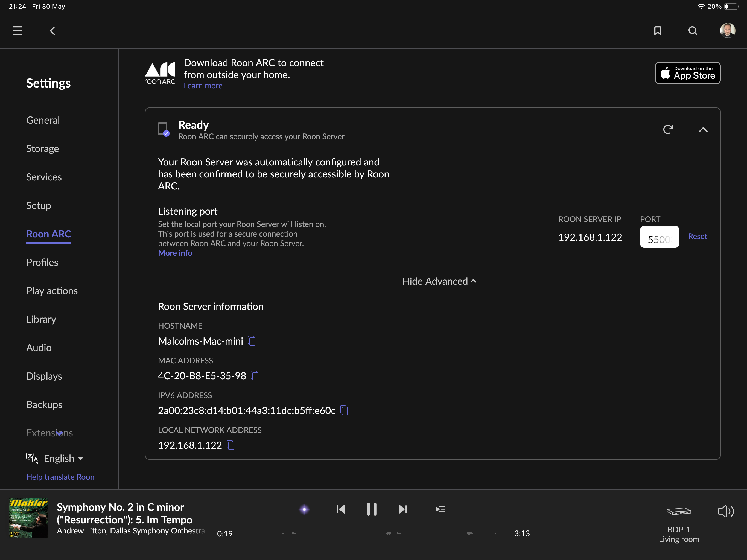Refresh the Roon ARC connection status
The height and width of the screenshot is (560, 747).
coord(668,129)
